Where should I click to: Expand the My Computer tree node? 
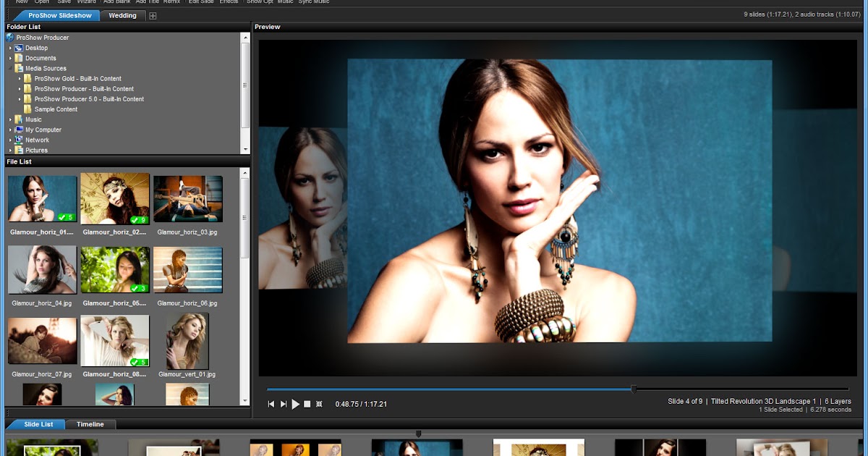(11, 130)
